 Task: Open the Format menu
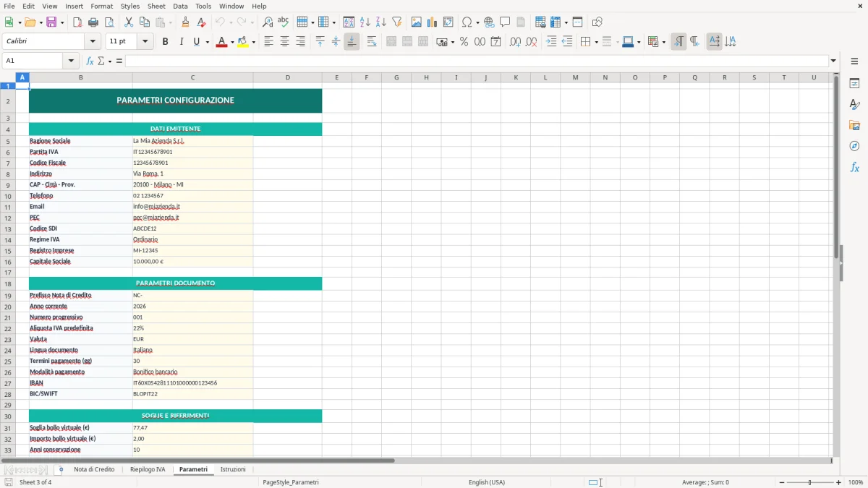pos(101,6)
